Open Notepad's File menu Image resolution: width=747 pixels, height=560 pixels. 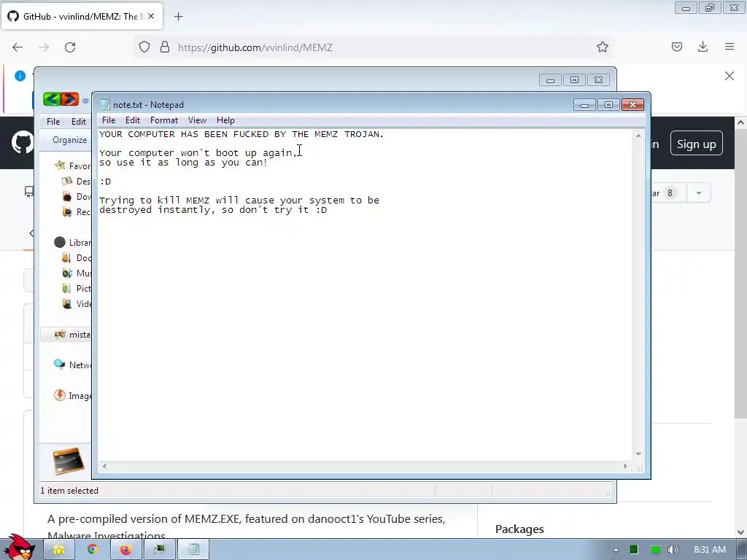click(x=109, y=120)
